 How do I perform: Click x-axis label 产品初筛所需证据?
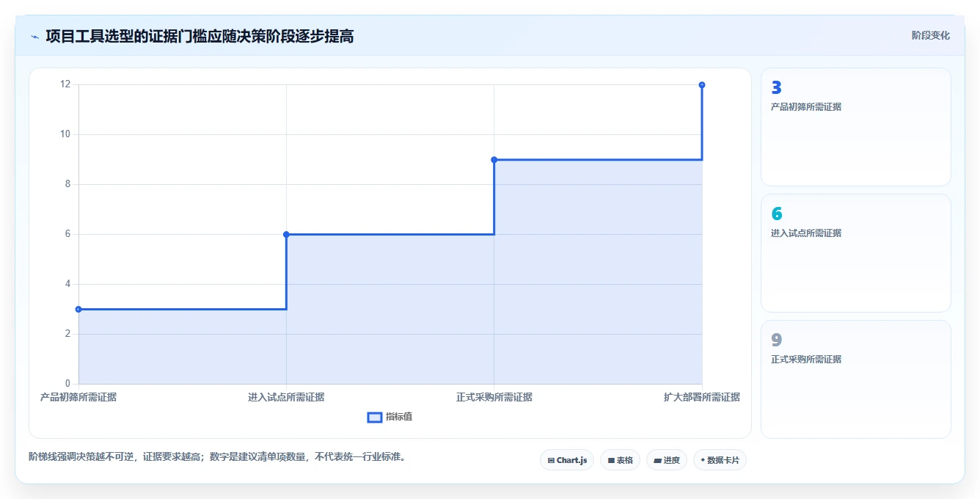78,397
